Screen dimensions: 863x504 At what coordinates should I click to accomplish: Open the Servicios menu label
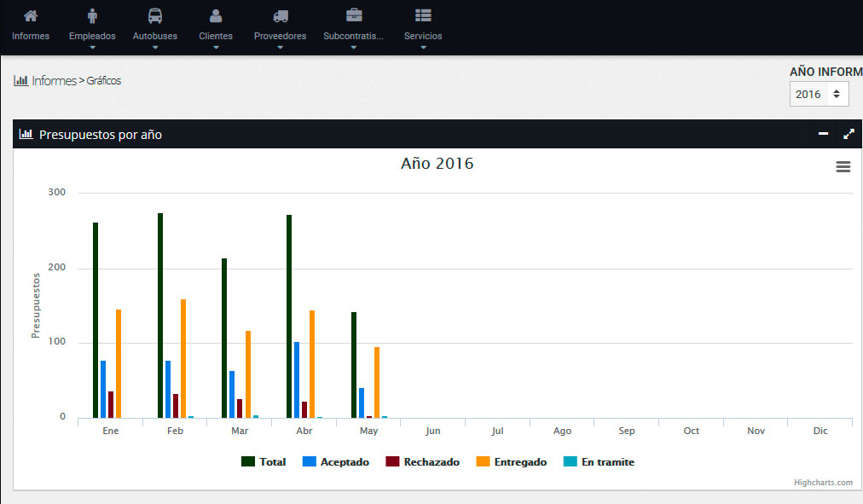coord(423,36)
